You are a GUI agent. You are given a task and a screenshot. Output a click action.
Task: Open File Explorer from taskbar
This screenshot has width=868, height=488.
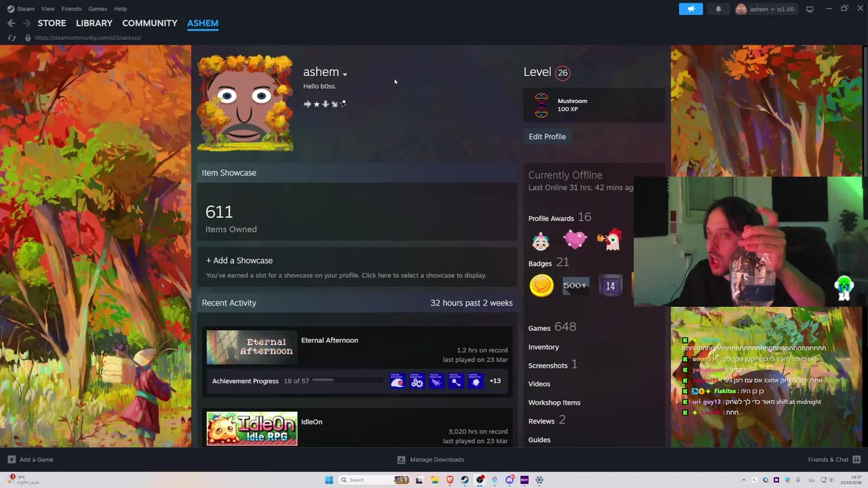click(434, 480)
